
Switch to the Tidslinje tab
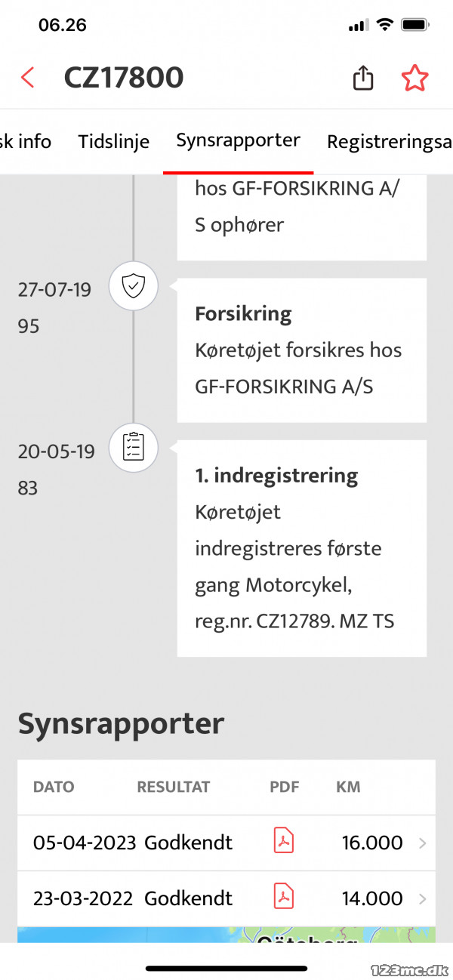(x=114, y=142)
